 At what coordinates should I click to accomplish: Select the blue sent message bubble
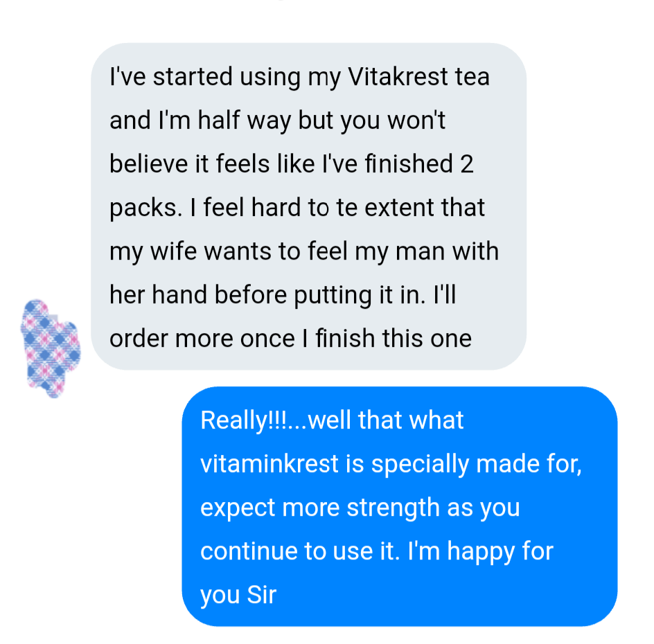tap(400, 506)
